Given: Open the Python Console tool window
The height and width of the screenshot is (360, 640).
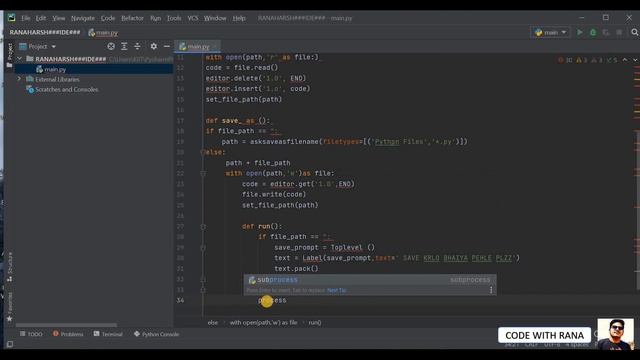Looking at the screenshot, I should click(157, 334).
